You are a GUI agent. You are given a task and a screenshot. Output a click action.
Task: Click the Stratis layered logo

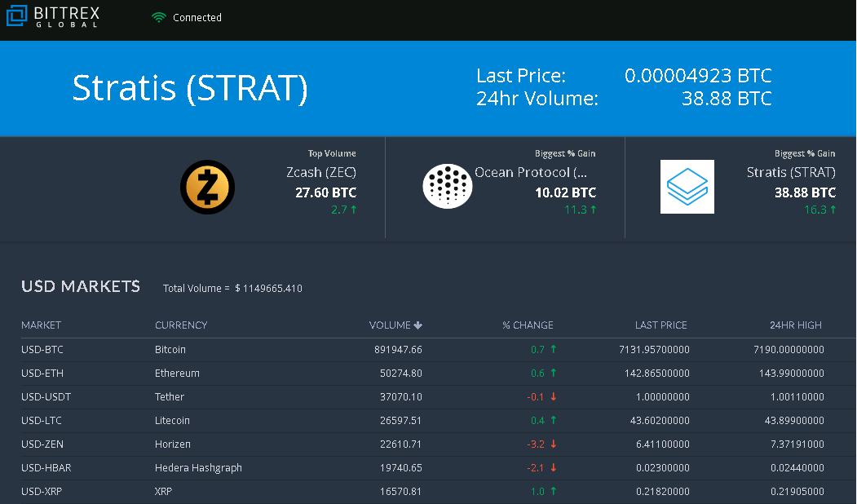coord(687,187)
